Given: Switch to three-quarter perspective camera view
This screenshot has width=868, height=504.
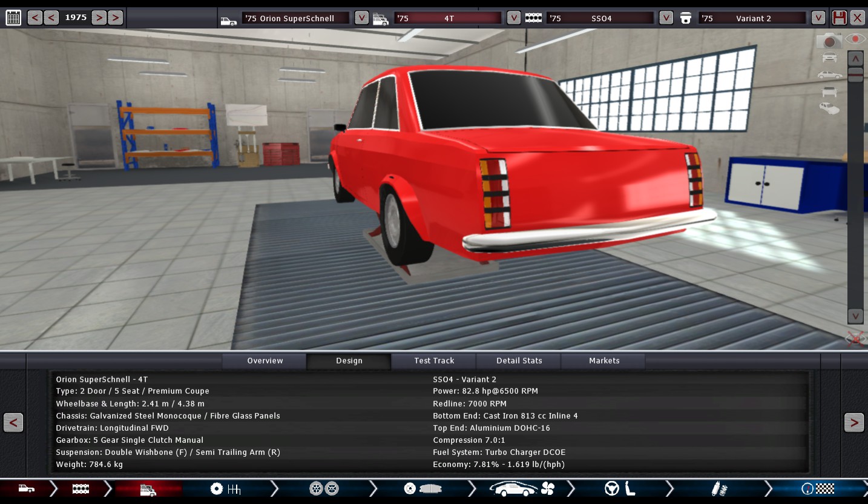Looking at the screenshot, I should pyautogui.click(x=829, y=109).
